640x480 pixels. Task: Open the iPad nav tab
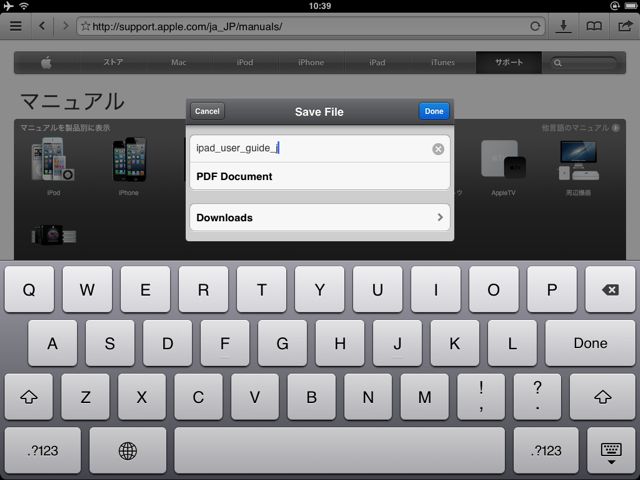(x=377, y=62)
